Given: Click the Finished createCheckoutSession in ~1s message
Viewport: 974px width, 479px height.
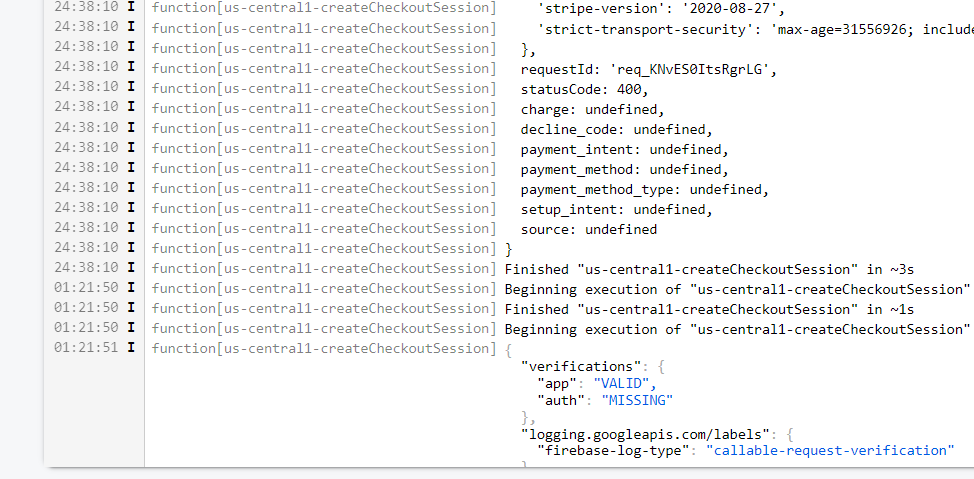Looking at the screenshot, I should pyautogui.click(x=709, y=309).
